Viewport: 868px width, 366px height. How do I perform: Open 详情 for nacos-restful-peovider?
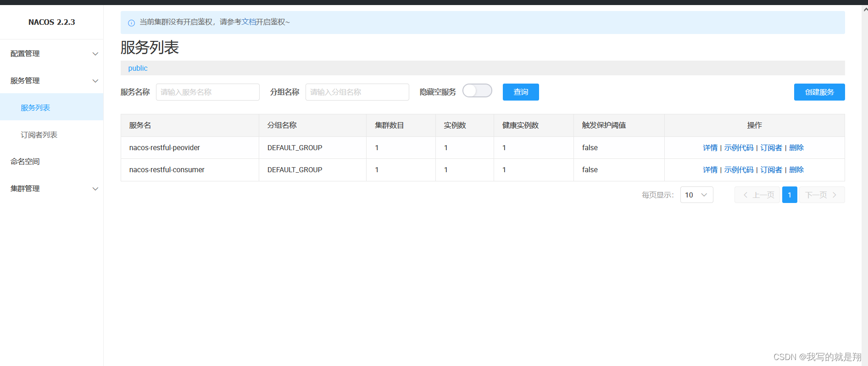(710, 148)
